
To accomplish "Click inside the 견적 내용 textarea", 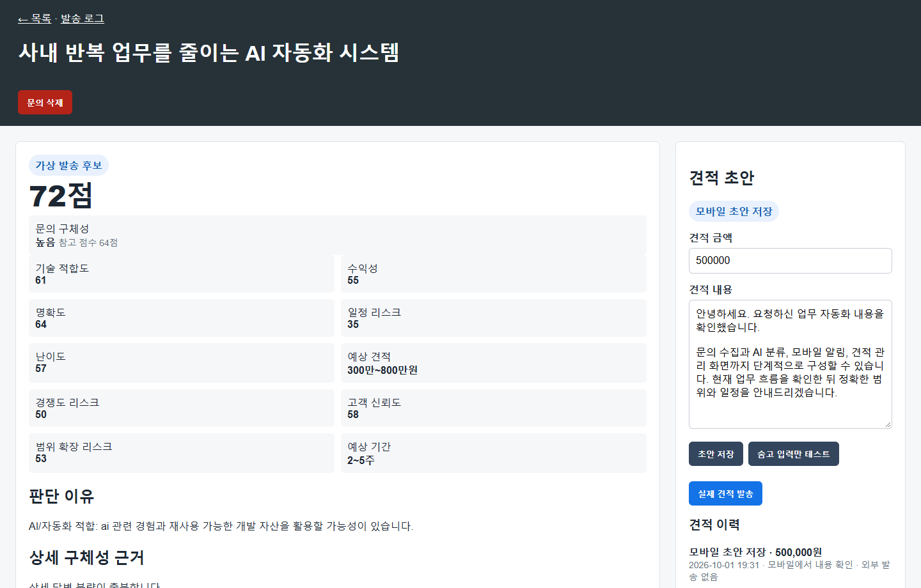I will point(791,364).
